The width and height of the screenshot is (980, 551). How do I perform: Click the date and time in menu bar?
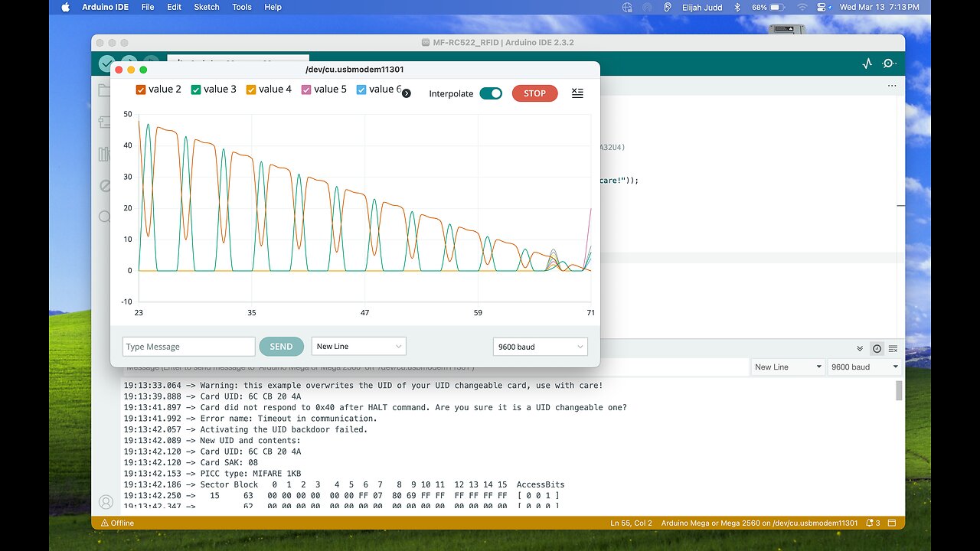pyautogui.click(x=880, y=7)
